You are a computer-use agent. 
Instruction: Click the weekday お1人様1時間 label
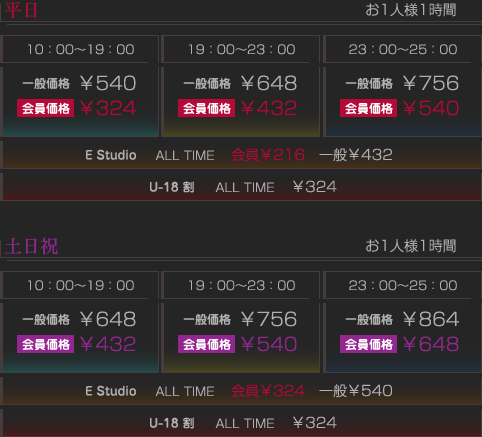click(x=411, y=10)
